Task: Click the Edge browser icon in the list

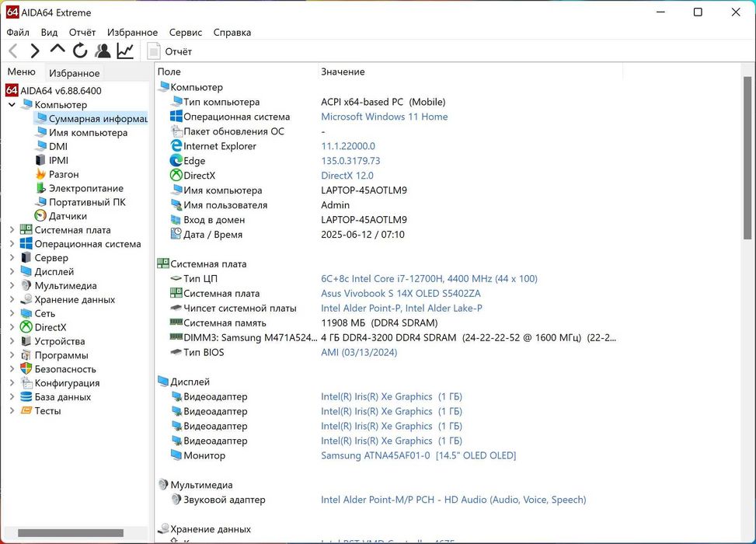Action: coord(176,161)
